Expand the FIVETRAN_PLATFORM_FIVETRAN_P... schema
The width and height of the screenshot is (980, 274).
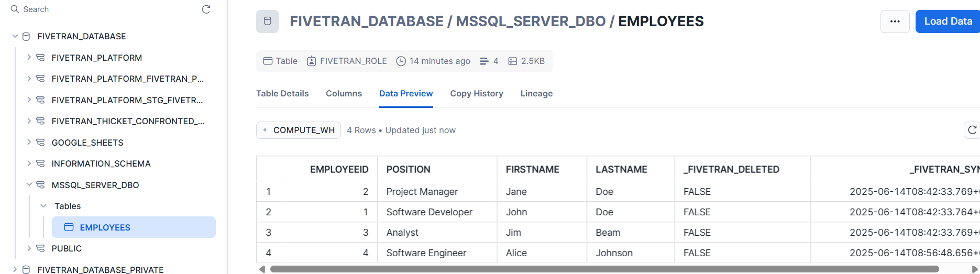(x=29, y=79)
